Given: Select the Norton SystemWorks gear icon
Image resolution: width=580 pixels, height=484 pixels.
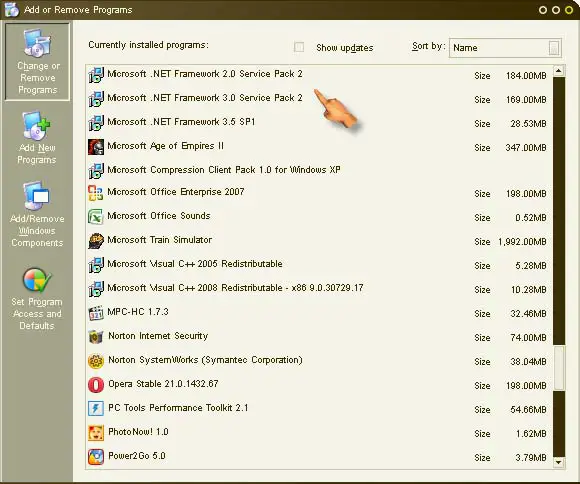Looking at the screenshot, I should (96, 361).
